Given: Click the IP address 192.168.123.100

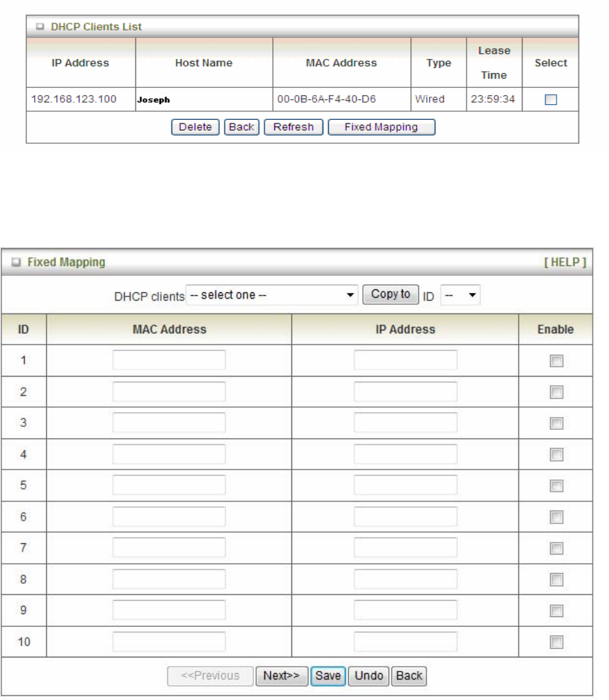Looking at the screenshot, I should click(74, 99).
